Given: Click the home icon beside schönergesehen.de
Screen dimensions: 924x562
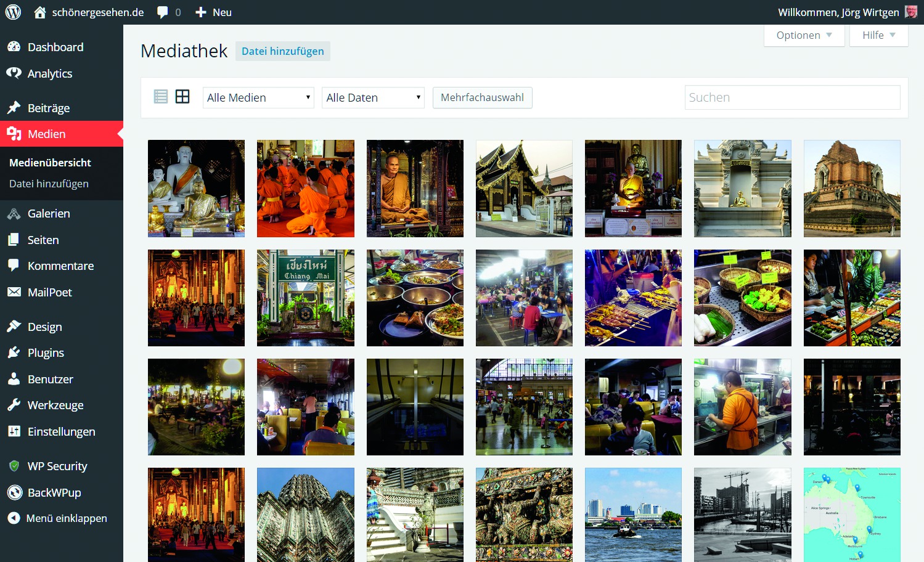Looking at the screenshot, I should 40,12.
